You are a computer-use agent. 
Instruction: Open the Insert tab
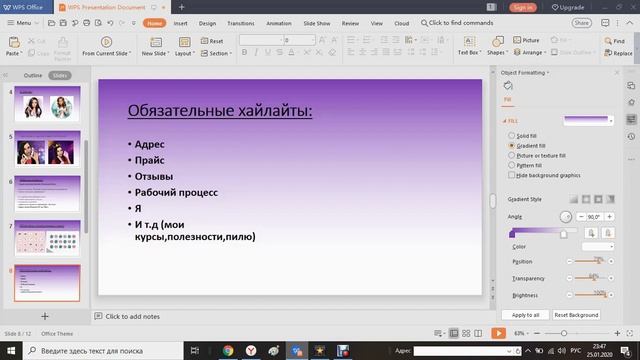click(x=180, y=23)
